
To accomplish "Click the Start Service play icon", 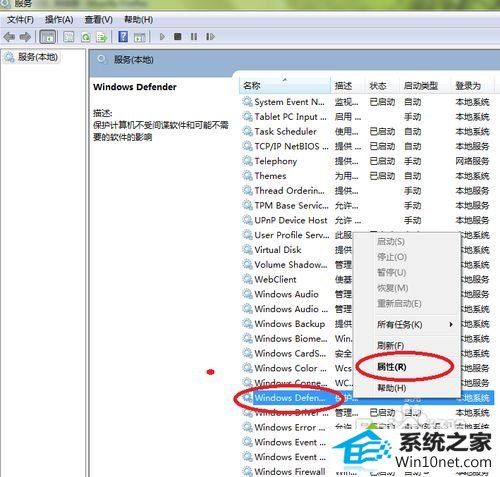I will coord(162,36).
